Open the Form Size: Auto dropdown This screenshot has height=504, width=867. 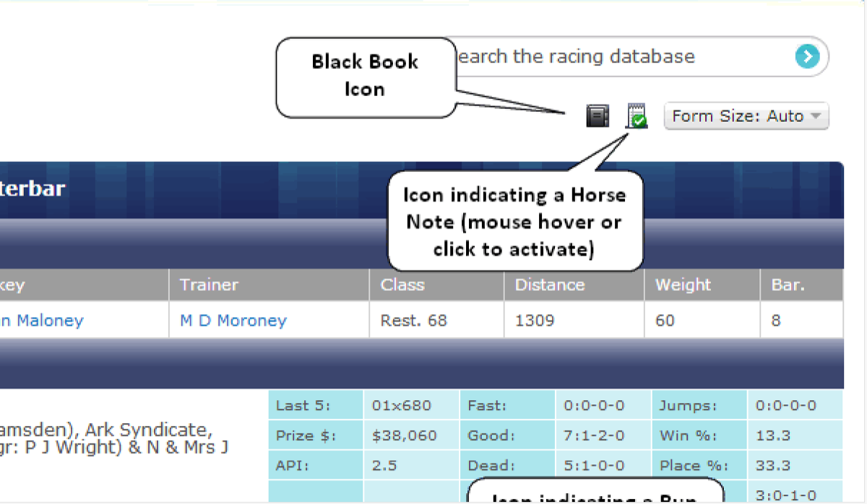pyautogui.click(x=746, y=116)
